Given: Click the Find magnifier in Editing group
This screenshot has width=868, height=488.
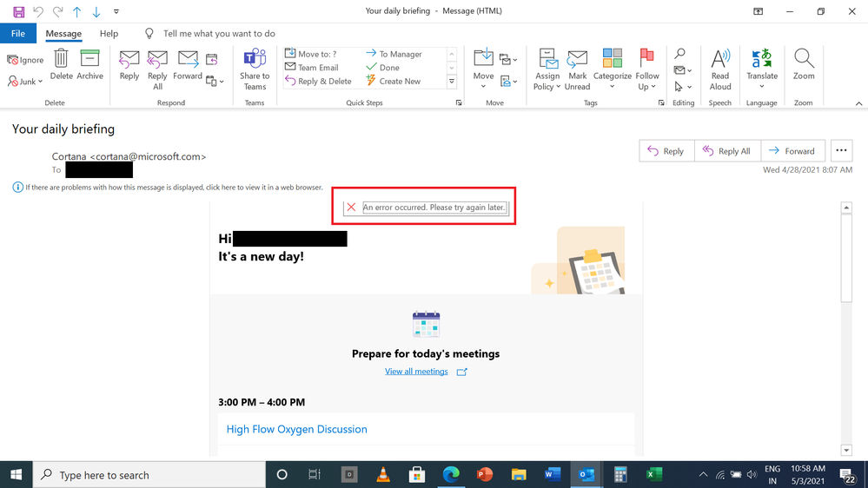Looking at the screenshot, I should pos(680,54).
